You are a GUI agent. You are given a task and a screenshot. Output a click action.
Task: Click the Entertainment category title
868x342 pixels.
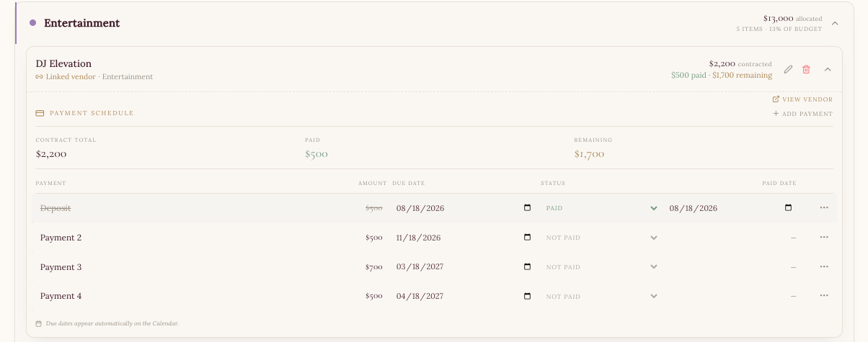point(82,23)
